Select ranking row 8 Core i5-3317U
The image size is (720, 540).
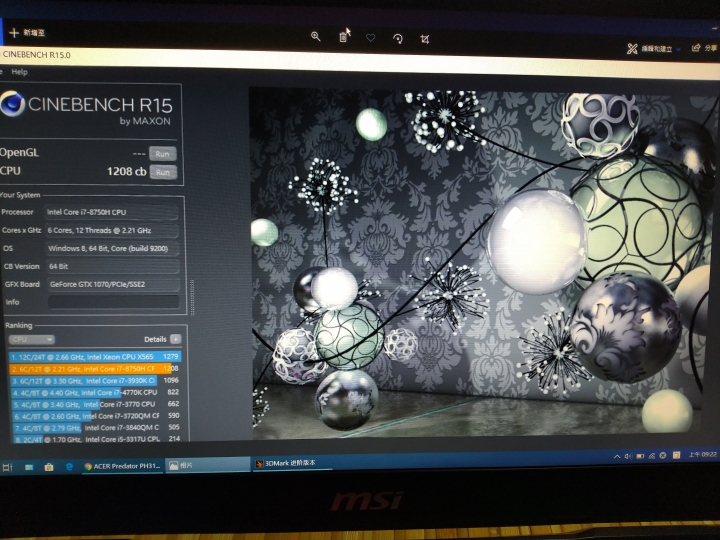click(97, 439)
